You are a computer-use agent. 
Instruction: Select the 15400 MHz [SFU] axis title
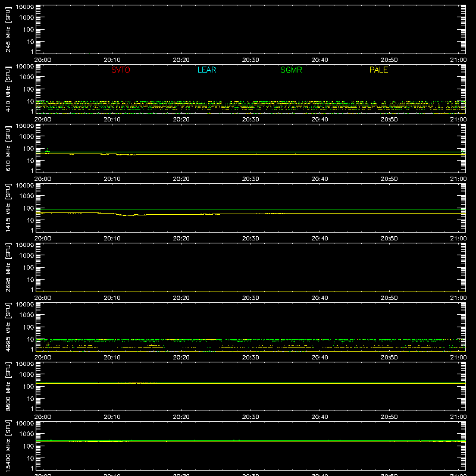pos(8,446)
